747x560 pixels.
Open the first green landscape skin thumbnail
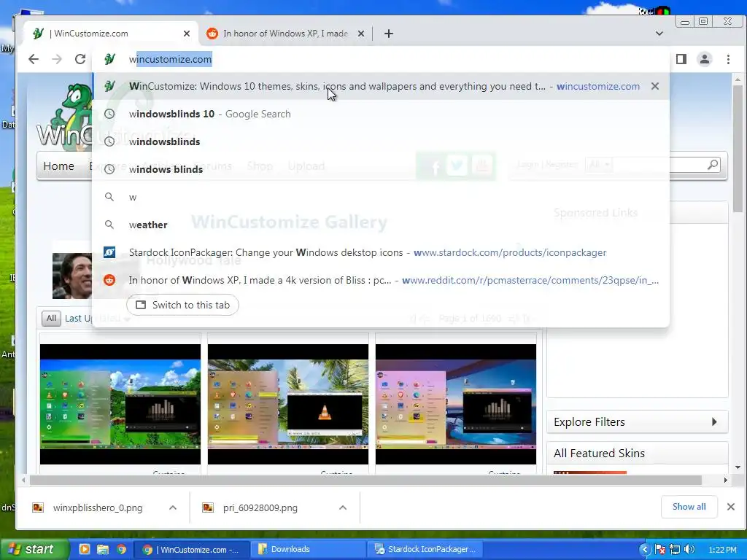click(120, 404)
